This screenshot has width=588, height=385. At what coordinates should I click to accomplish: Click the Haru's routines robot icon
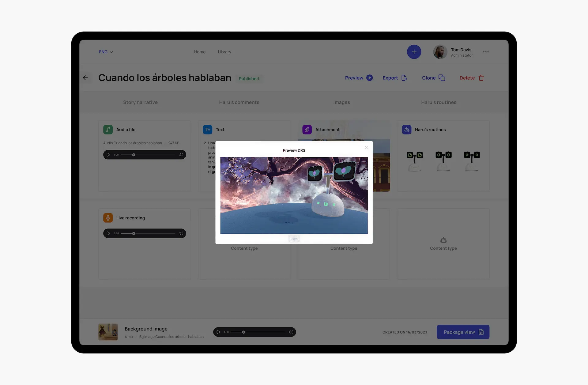tap(406, 130)
